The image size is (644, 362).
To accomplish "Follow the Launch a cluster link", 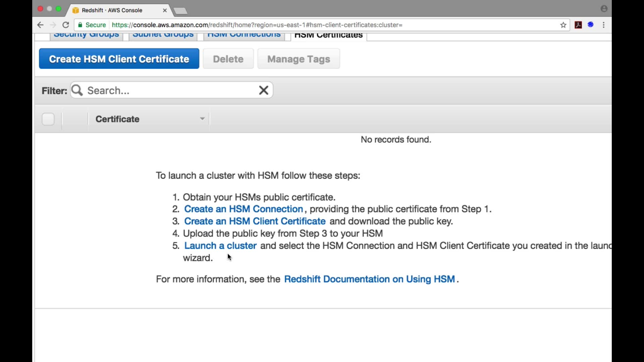I will [x=220, y=246].
